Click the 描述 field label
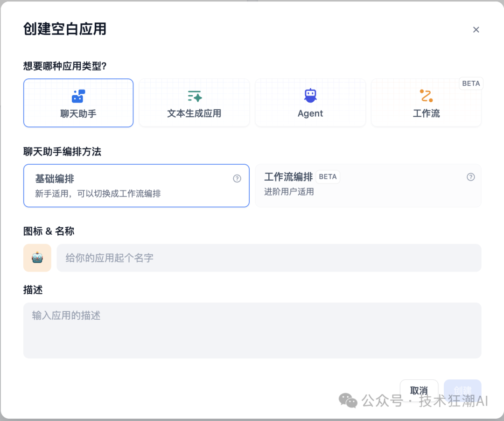The height and width of the screenshot is (421, 504). 33,290
